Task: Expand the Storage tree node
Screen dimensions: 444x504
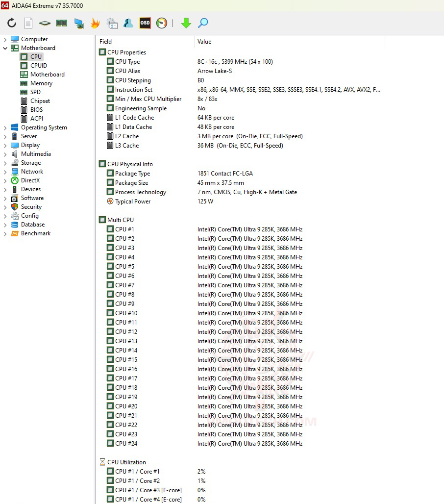Action: (x=5, y=163)
